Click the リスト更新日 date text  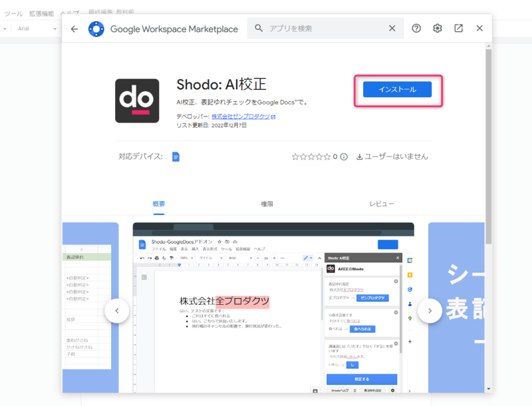(211, 125)
